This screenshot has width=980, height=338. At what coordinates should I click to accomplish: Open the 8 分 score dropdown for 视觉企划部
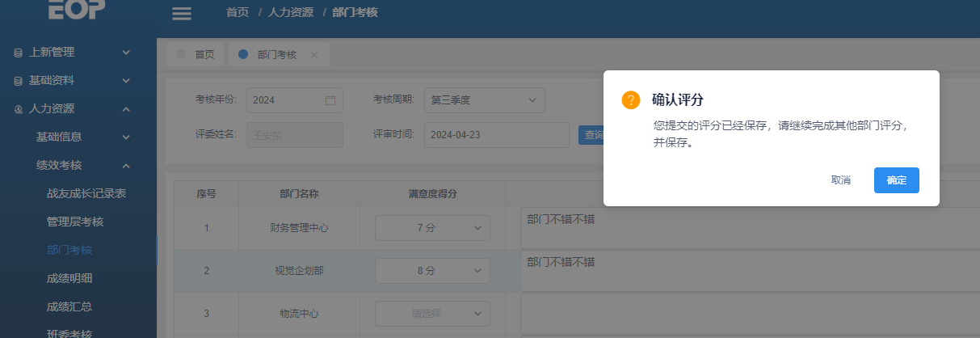coord(432,271)
